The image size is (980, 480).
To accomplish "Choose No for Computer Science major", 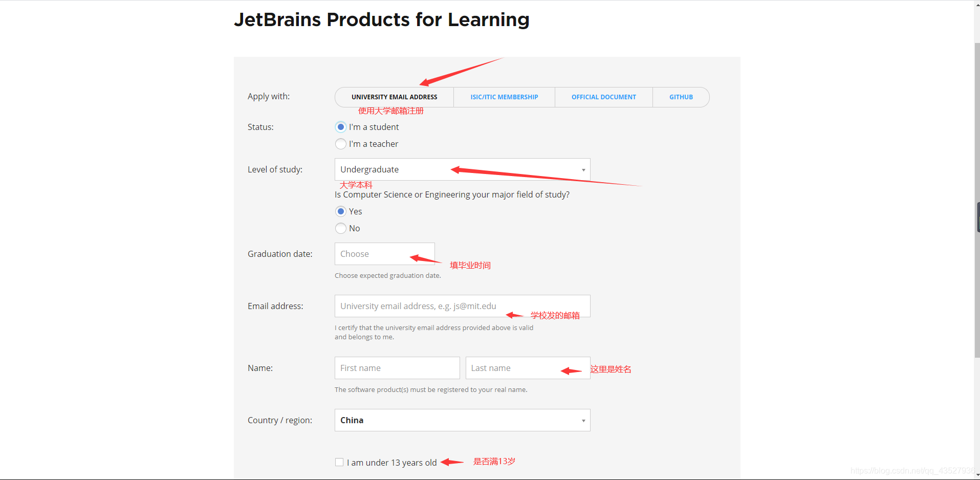I will click(x=341, y=228).
